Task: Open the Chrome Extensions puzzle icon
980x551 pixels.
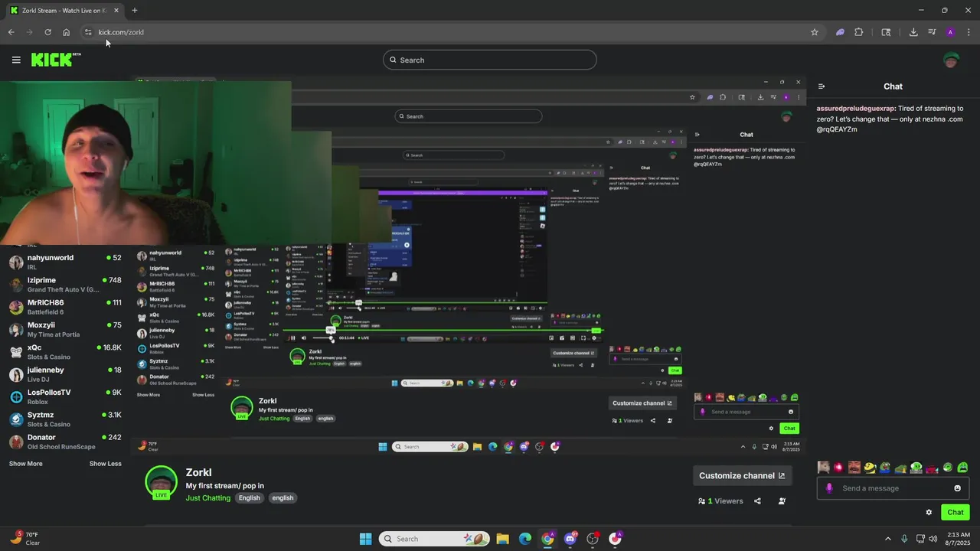Action: point(858,32)
